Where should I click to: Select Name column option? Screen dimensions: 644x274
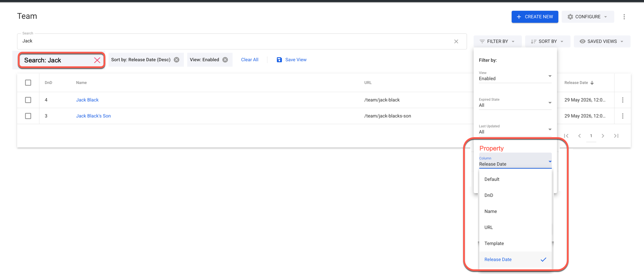pyautogui.click(x=515, y=211)
